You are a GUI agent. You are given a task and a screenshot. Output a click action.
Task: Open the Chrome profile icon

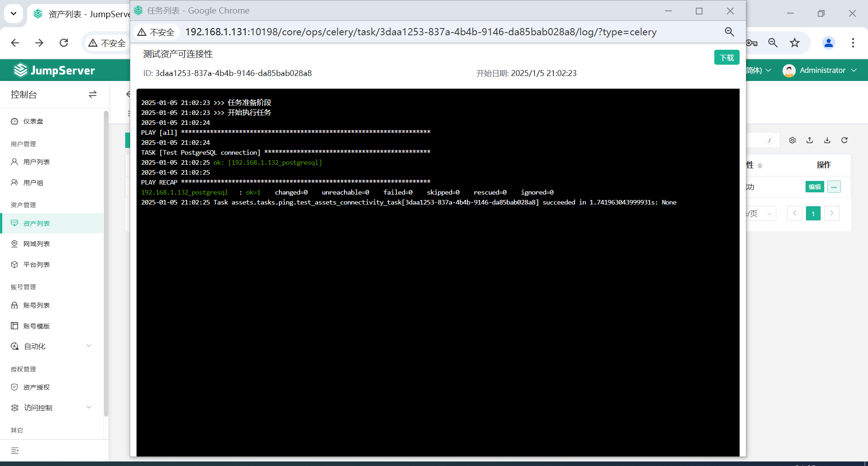tap(829, 43)
